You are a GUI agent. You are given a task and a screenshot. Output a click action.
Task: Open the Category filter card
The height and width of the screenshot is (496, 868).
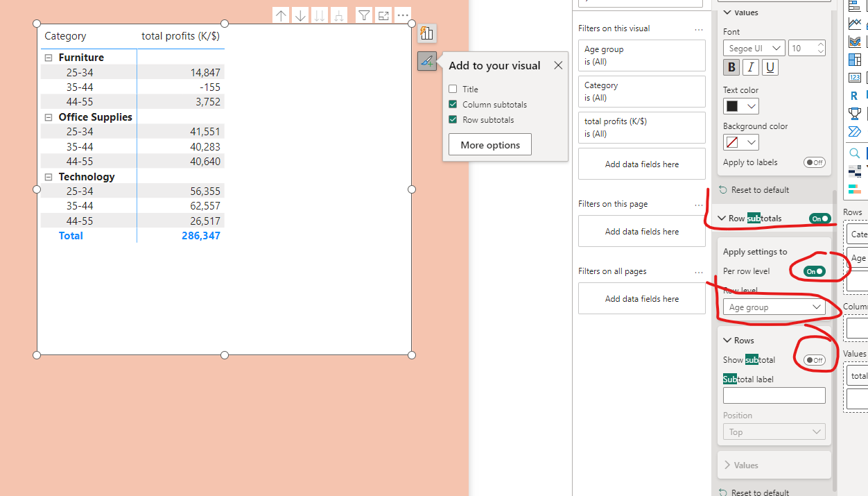click(x=642, y=92)
